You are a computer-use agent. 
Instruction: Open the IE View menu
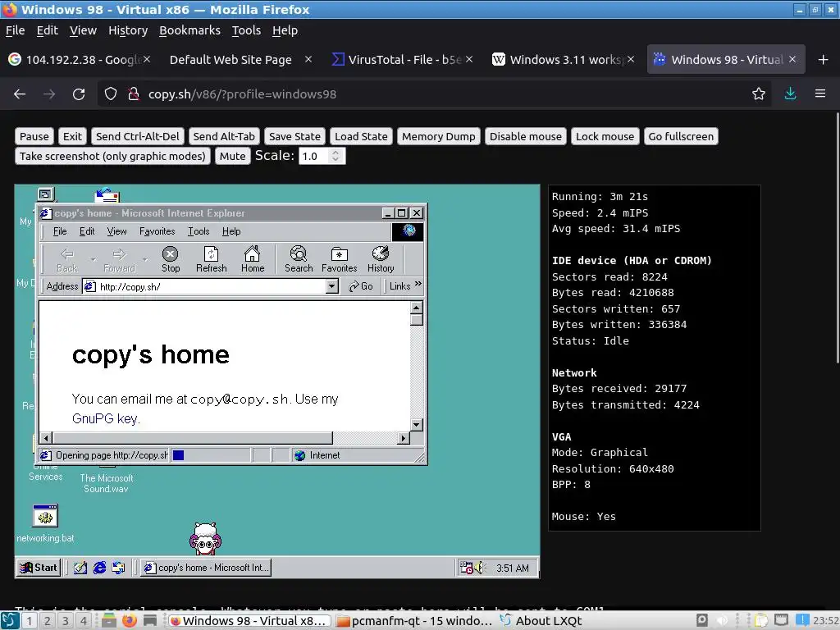[116, 231]
